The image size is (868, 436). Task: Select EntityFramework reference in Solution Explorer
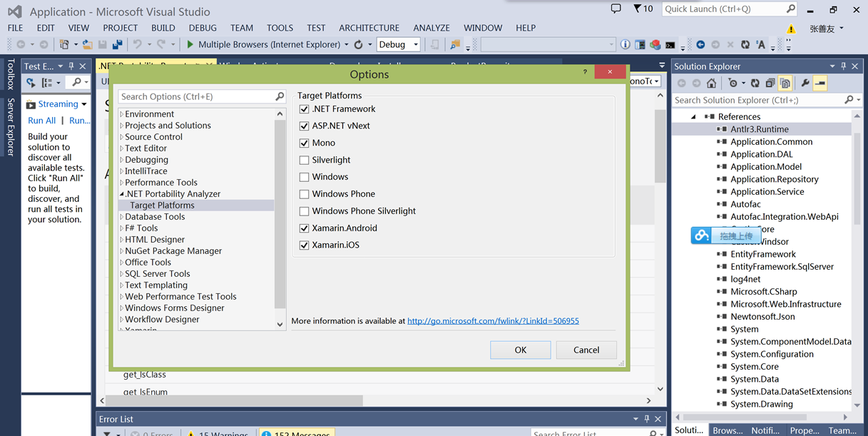(763, 254)
